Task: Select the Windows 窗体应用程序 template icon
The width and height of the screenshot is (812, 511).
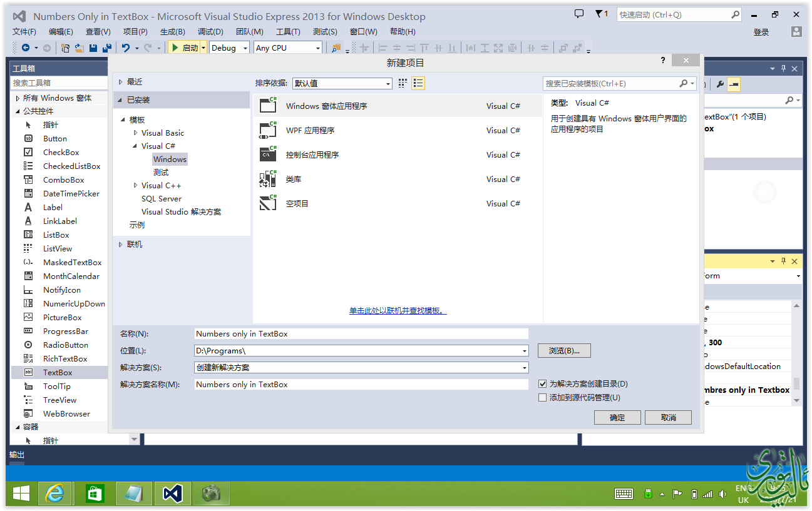Action: coord(268,106)
